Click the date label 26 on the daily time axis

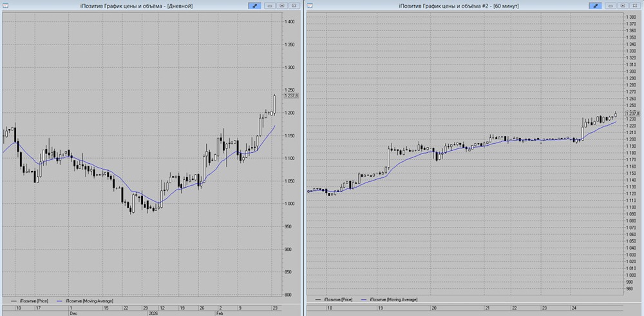(x=201, y=308)
